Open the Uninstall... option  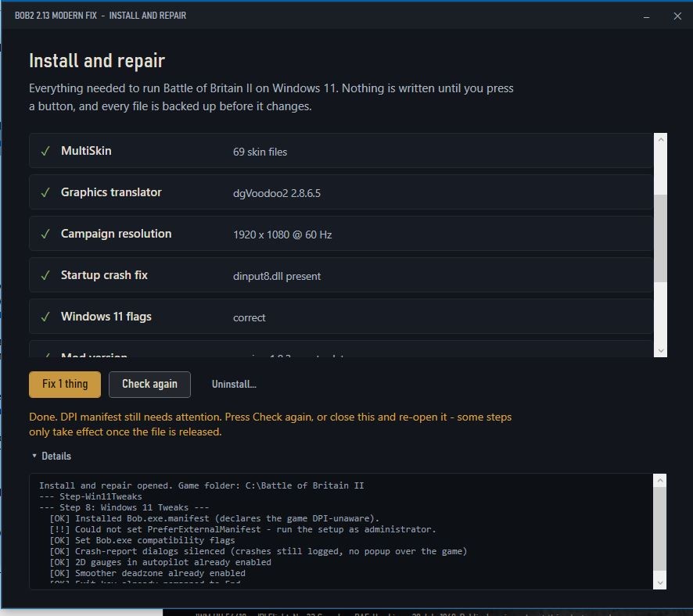[x=234, y=384]
